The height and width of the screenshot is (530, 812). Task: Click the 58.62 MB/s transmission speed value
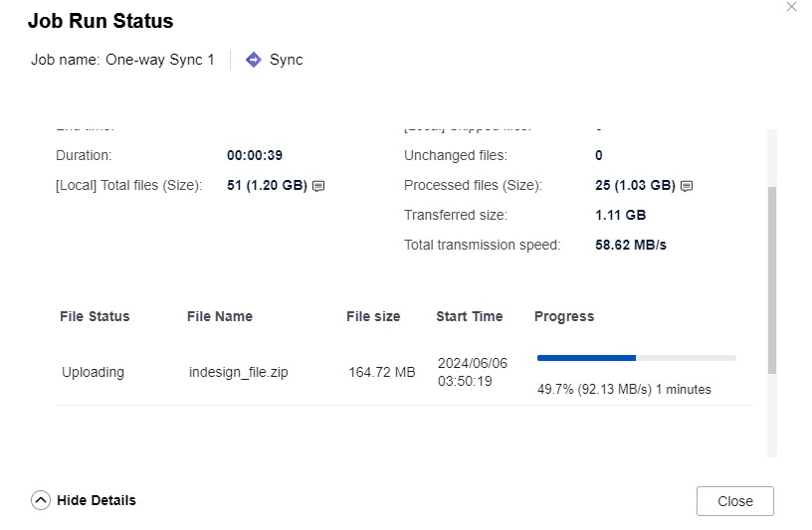(631, 245)
